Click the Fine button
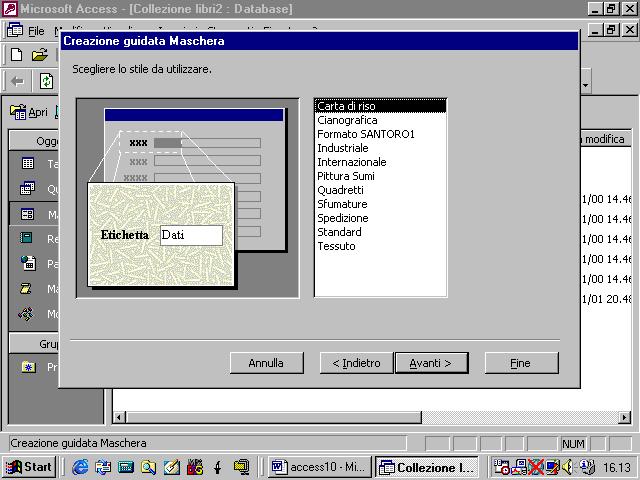 coord(521,363)
